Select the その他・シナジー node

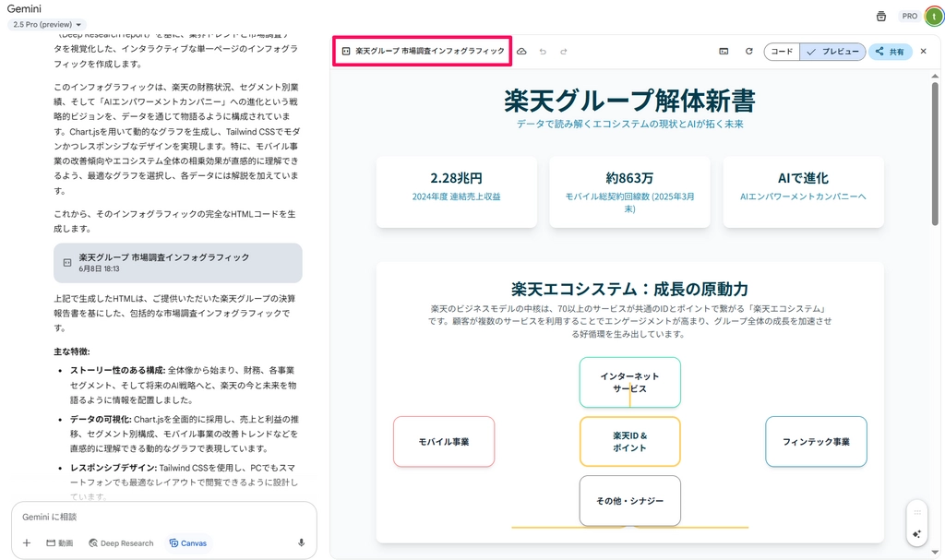[629, 501]
